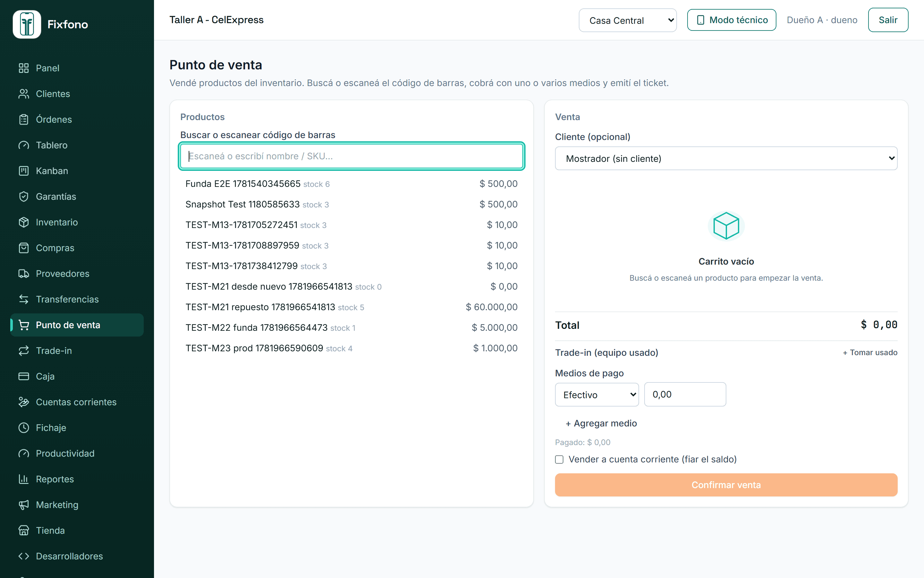The height and width of the screenshot is (578, 924).
Task: Click the Cuentas corrientes hand-coins icon
Action: point(24,402)
